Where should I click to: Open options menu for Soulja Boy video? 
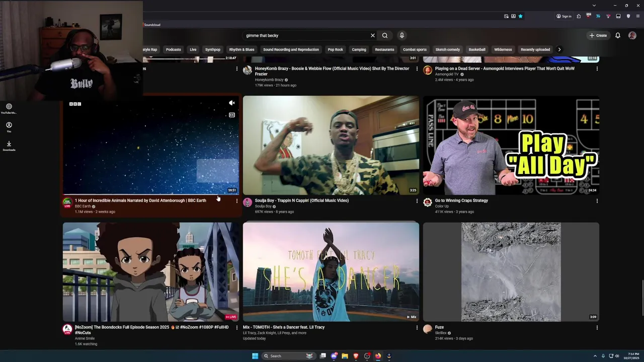coord(417,201)
